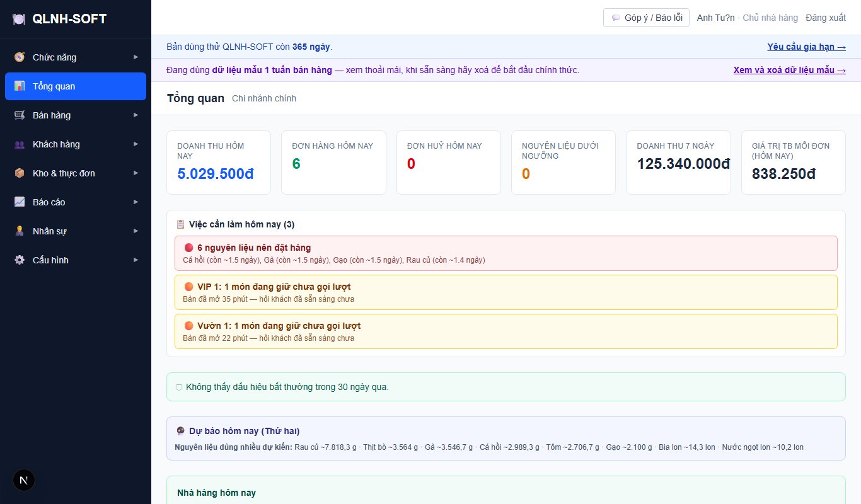Follow the Yêu cầu gia hạn link
This screenshot has height=504, width=861.
point(806,47)
